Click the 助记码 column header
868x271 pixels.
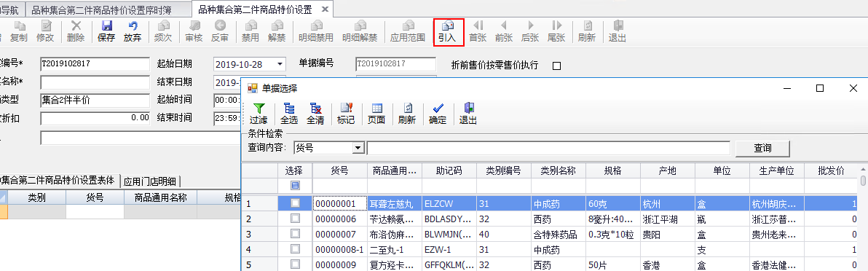click(x=449, y=170)
